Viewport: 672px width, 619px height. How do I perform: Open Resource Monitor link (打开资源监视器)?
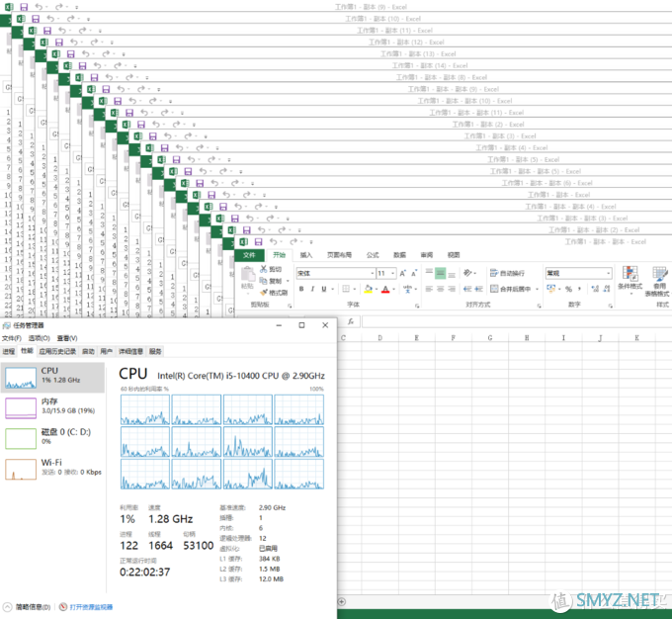pos(91,607)
